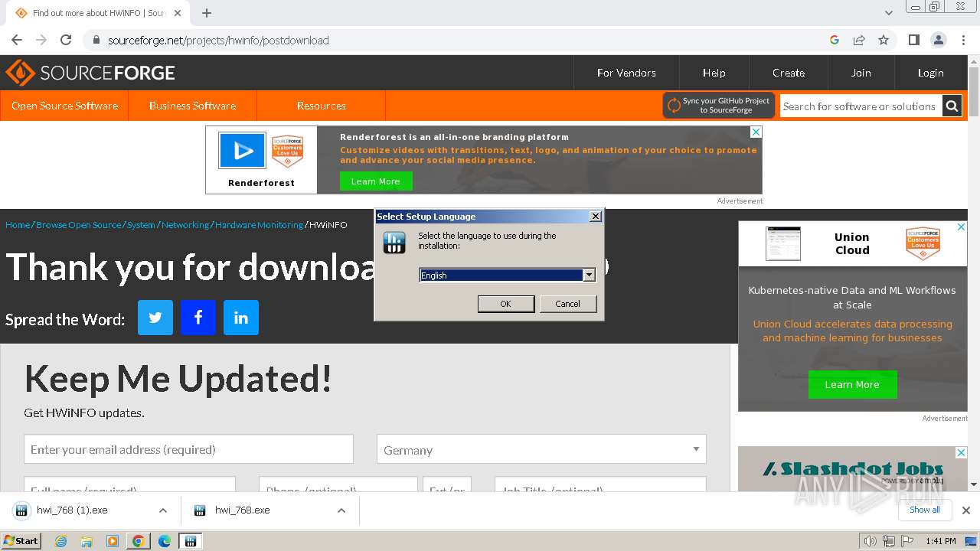Screen dimensions: 980x551
Task: Click the search magnifier button
Action: point(952,106)
